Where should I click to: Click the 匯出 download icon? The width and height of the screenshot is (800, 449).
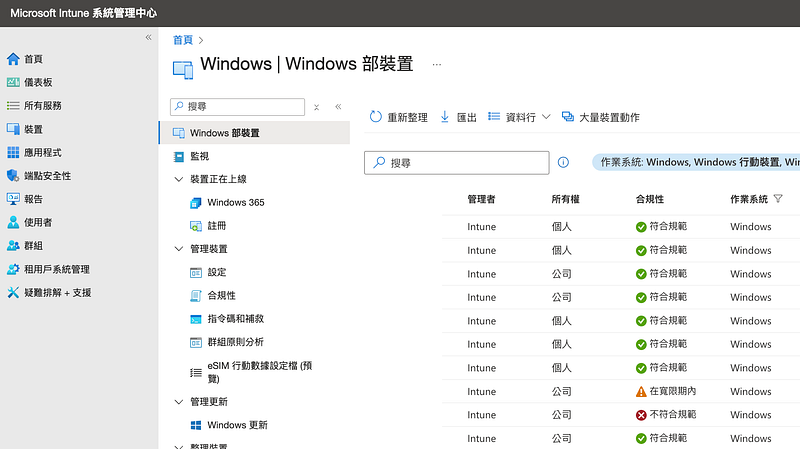click(x=444, y=117)
